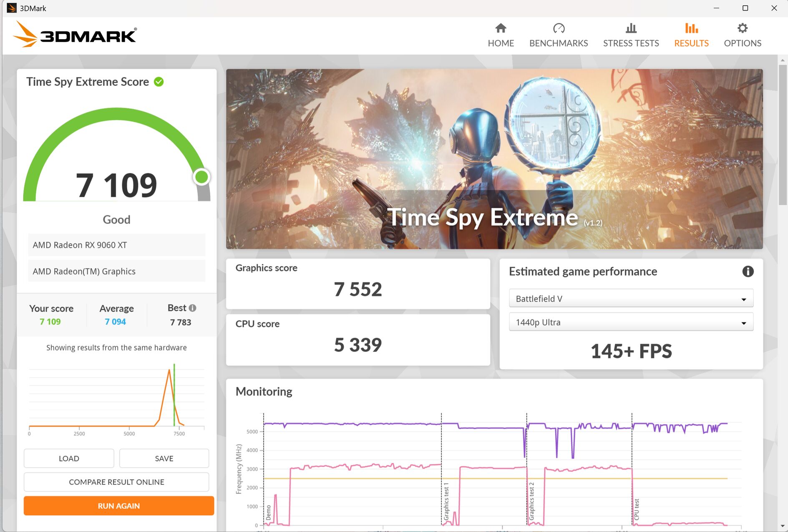Click the Good rating label

(116, 220)
